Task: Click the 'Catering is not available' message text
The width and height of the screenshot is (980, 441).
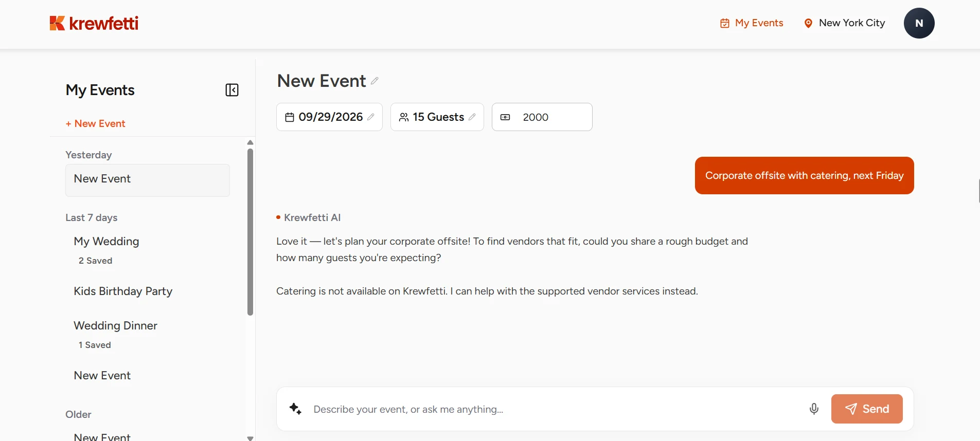Action: point(487,291)
